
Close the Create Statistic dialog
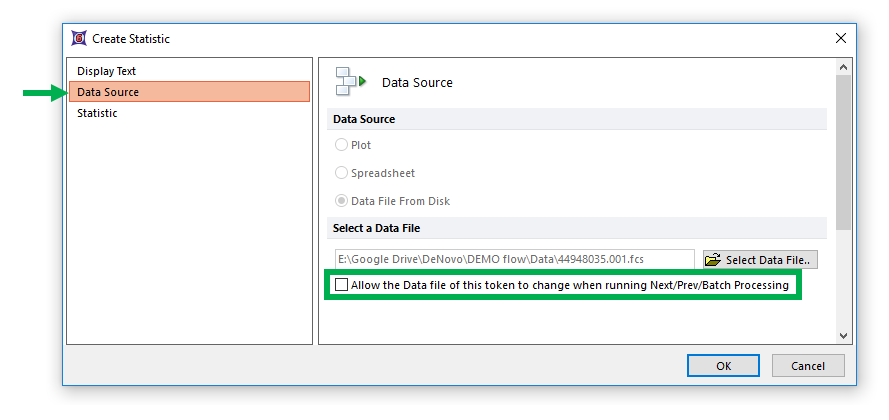840,38
